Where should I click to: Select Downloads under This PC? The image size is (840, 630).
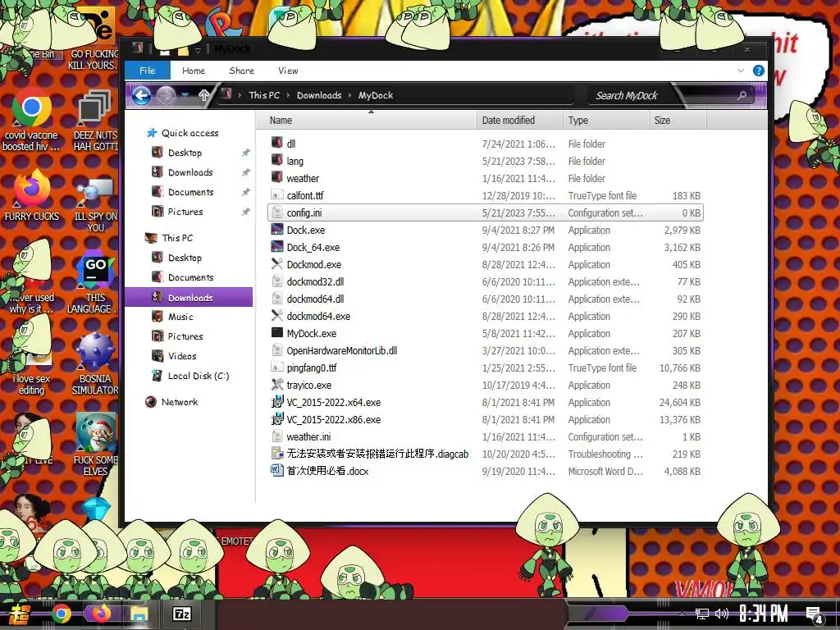click(189, 297)
